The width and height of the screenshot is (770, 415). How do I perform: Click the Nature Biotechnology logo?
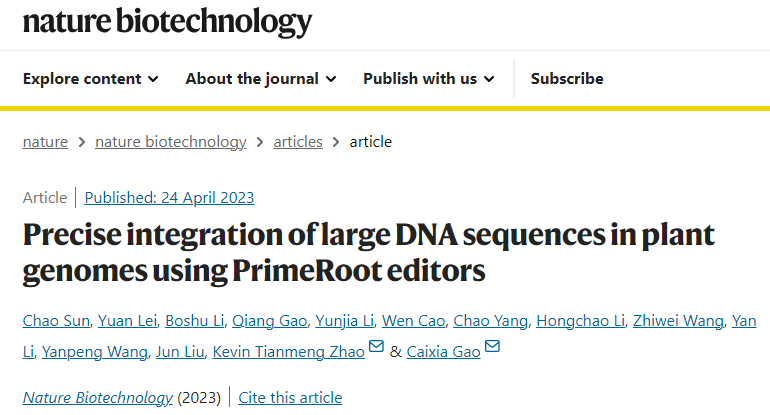[167, 22]
